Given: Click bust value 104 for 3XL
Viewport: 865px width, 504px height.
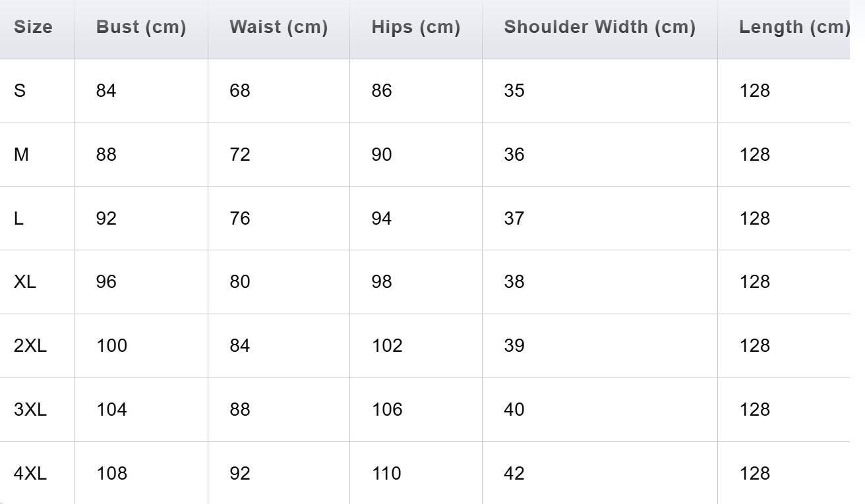Looking at the screenshot, I should pos(111,410).
